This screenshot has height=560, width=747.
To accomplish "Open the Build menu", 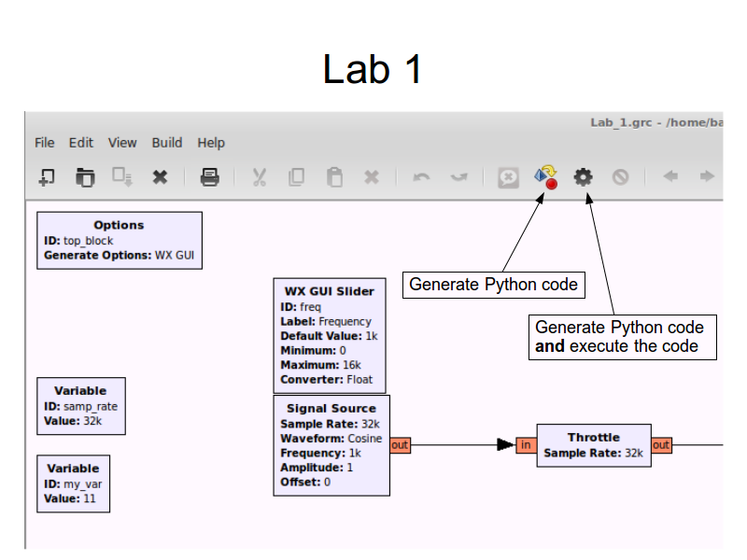I will point(167,143).
